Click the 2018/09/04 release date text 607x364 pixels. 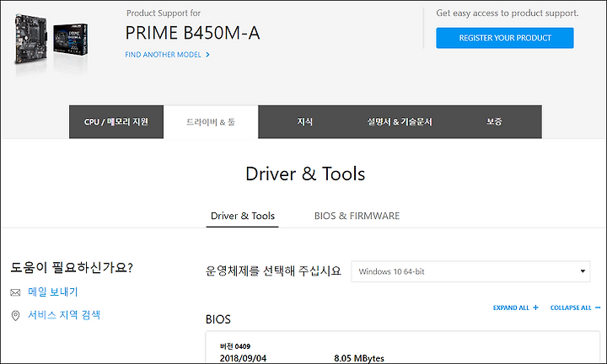243,358
